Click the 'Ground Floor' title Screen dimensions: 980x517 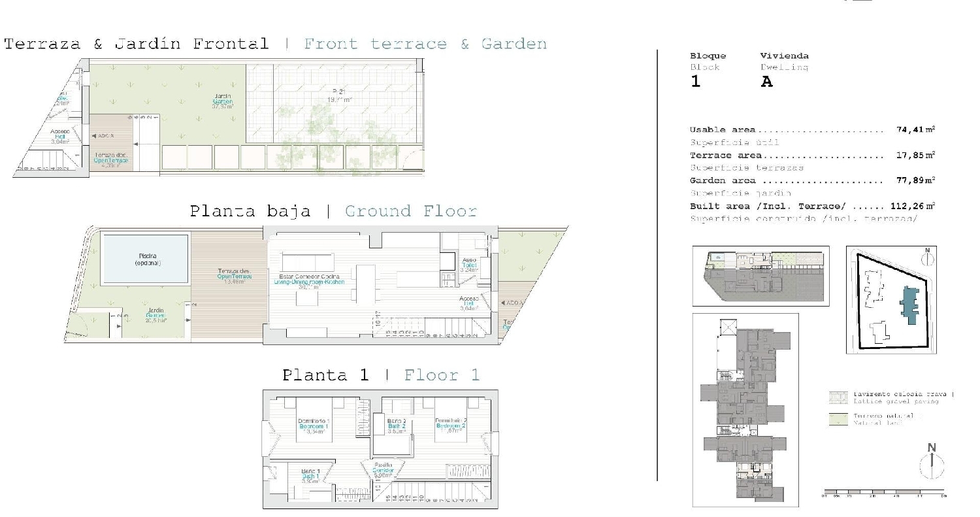click(x=411, y=212)
